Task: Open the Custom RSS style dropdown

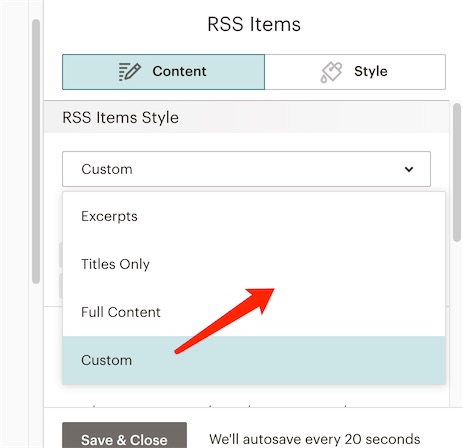Action: pyautogui.click(x=246, y=169)
